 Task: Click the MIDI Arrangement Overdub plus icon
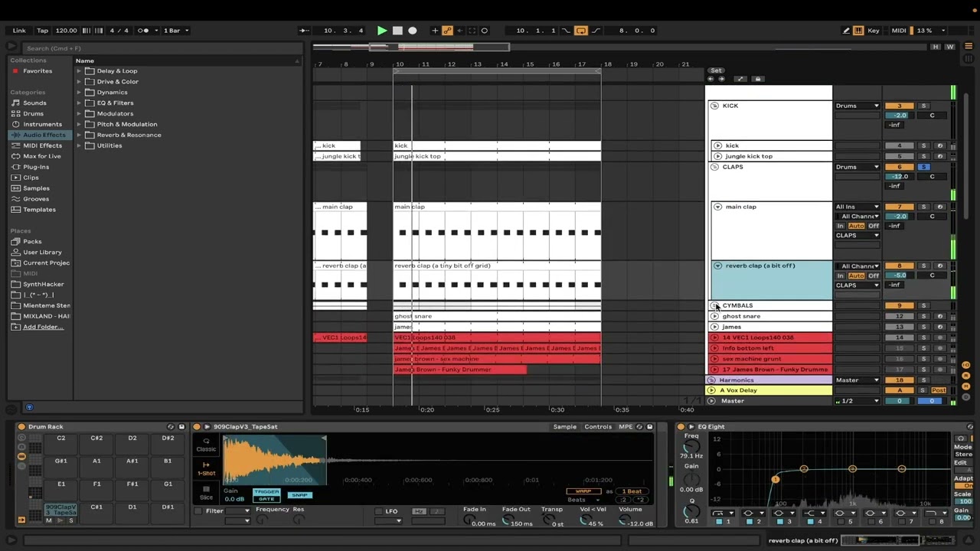(x=435, y=31)
